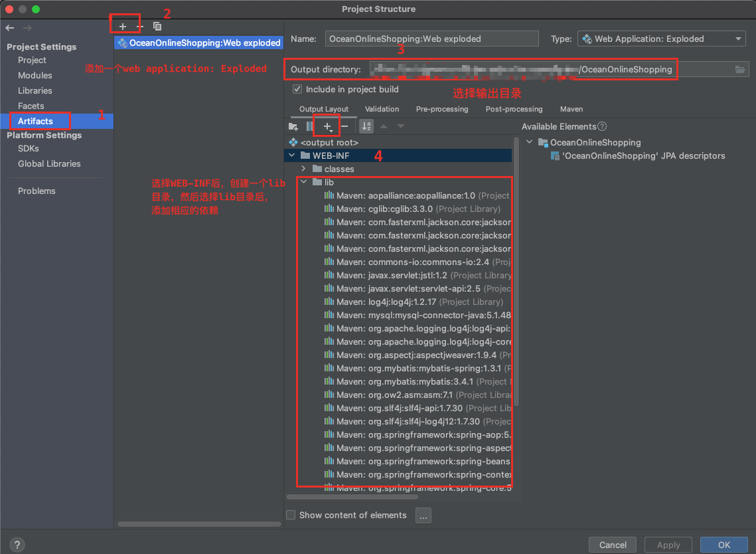Open the Post-processing tab
Viewport: 756px width, 554px height.
(x=514, y=109)
